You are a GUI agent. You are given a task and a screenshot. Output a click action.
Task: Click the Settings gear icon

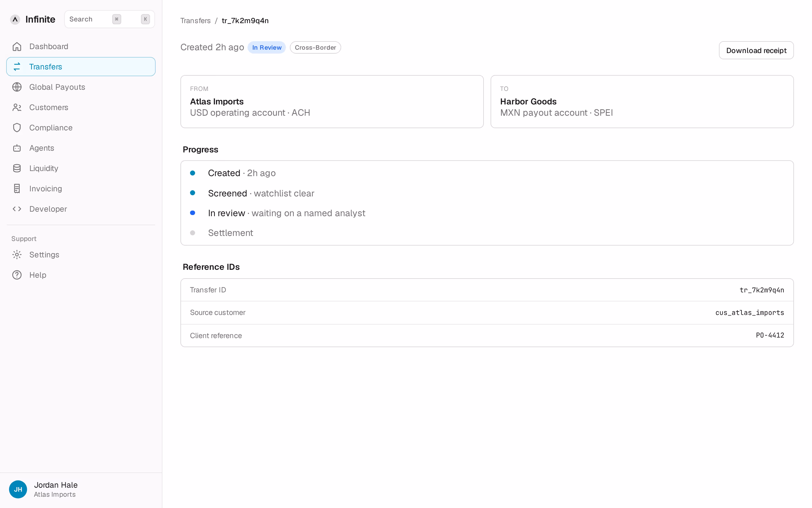click(17, 255)
